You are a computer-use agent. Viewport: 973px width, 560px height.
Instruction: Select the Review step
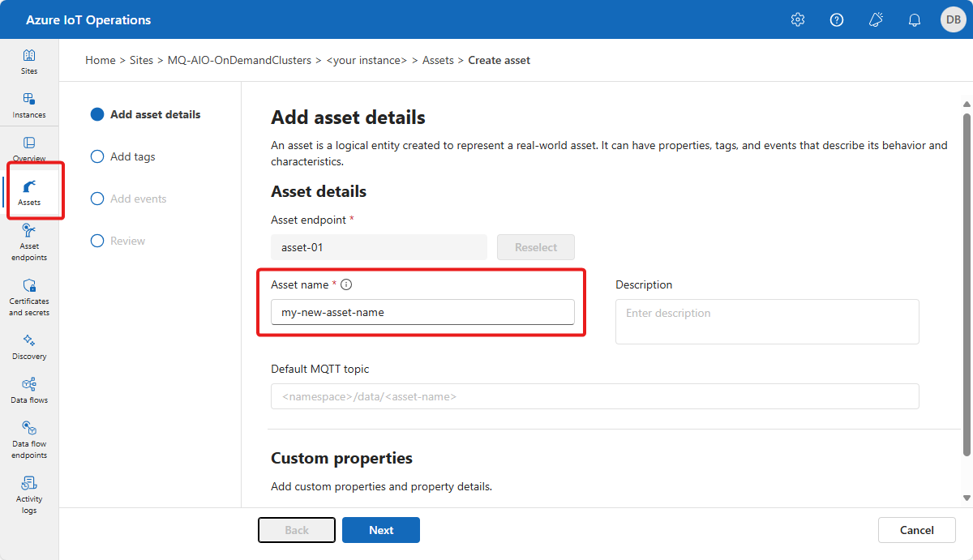coord(118,241)
